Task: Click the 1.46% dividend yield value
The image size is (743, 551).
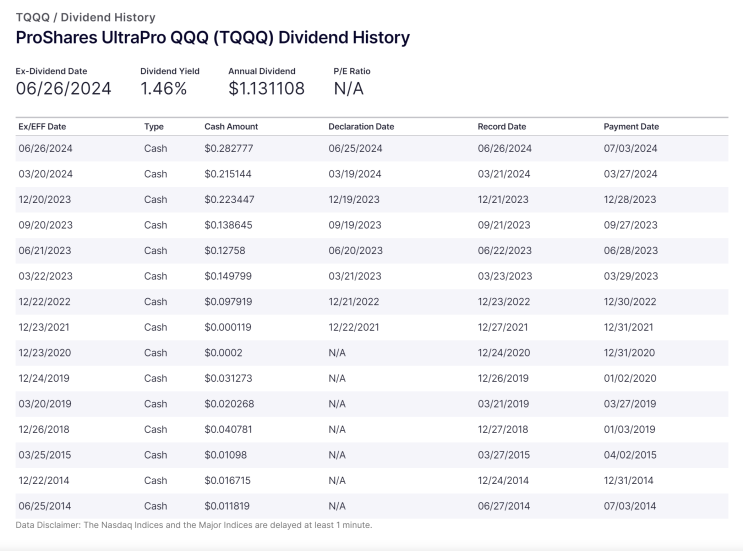Action: click(163, 89)
